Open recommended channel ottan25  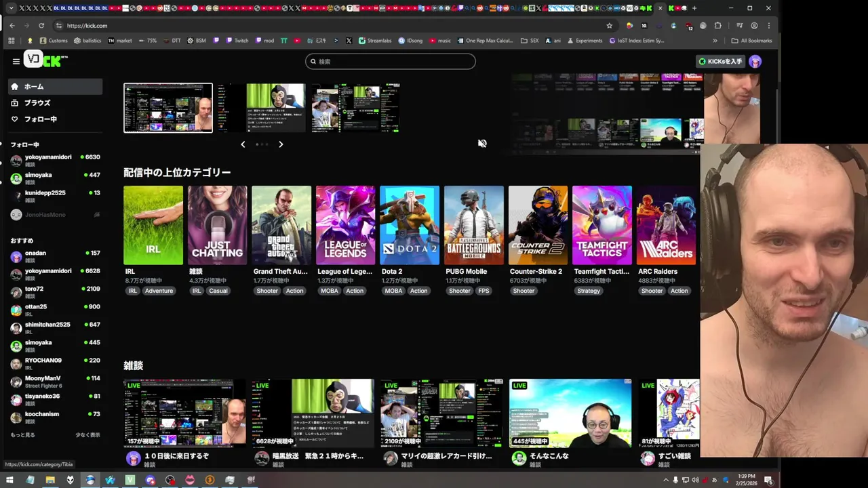(55, 310)
